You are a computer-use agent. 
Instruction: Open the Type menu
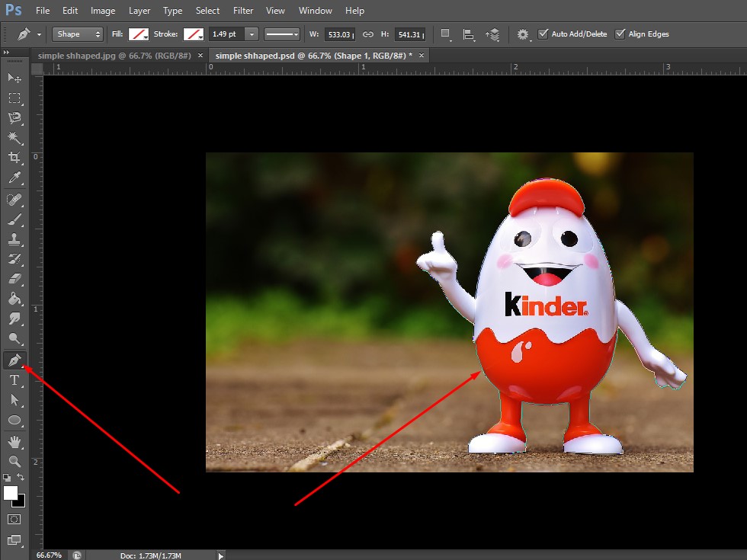[x=172, y=11]
